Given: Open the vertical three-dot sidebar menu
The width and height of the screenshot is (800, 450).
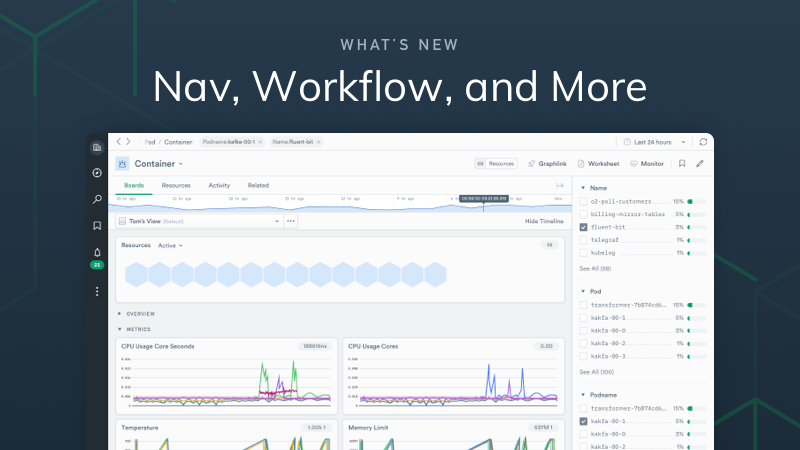Looking at the screenshot, I should 97,291.
